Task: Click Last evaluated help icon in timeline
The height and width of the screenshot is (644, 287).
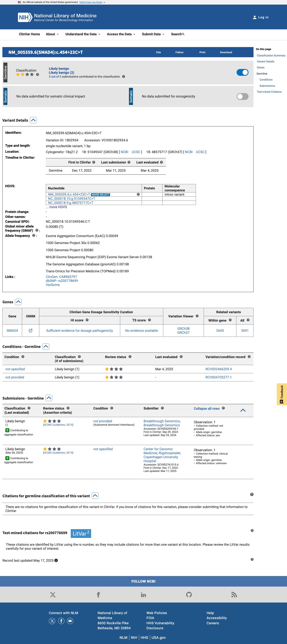Action: click(x=161, y=162)
